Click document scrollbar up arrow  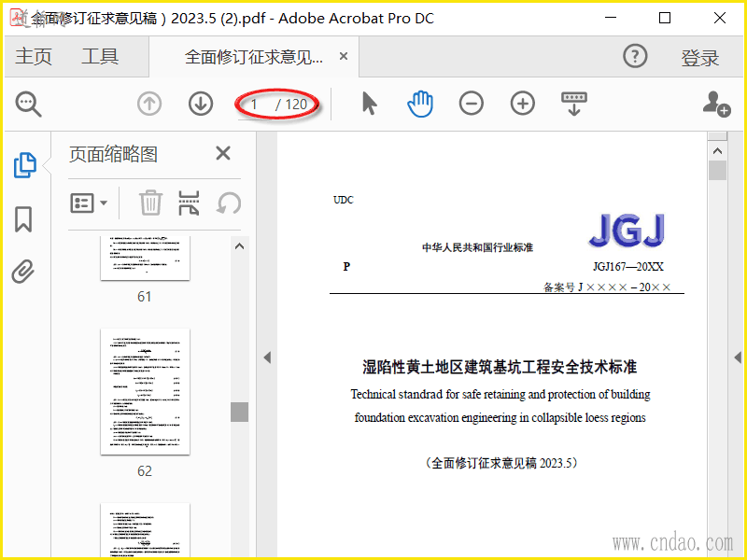[x=717, y=151]
